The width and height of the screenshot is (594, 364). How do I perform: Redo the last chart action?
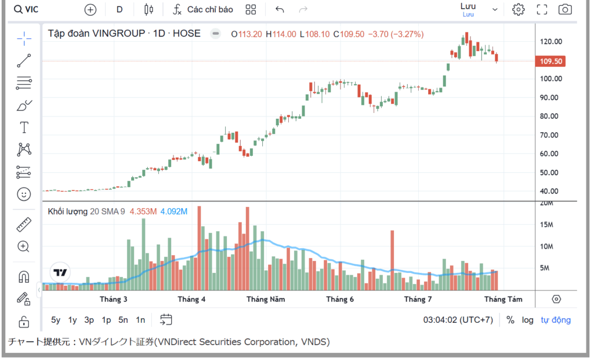click(x=303, y=9)
